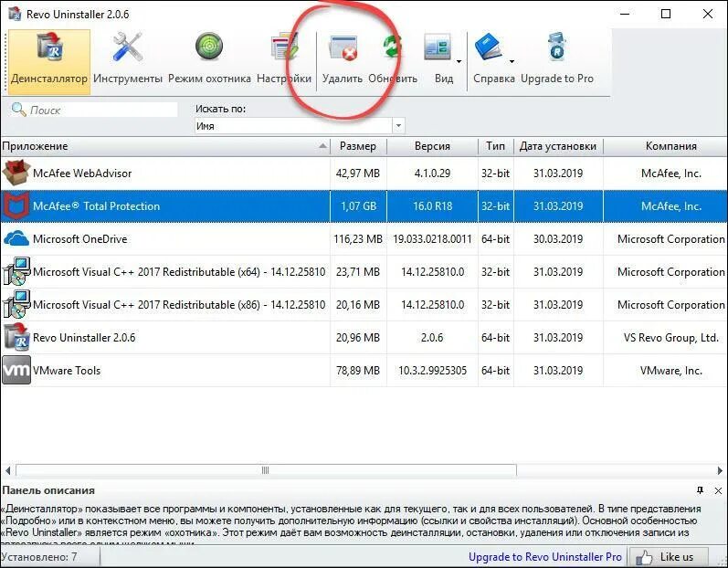728x568 pixels.
Task: Click the horizontal scrollbar thumb
Action: [x=266, y=470]
